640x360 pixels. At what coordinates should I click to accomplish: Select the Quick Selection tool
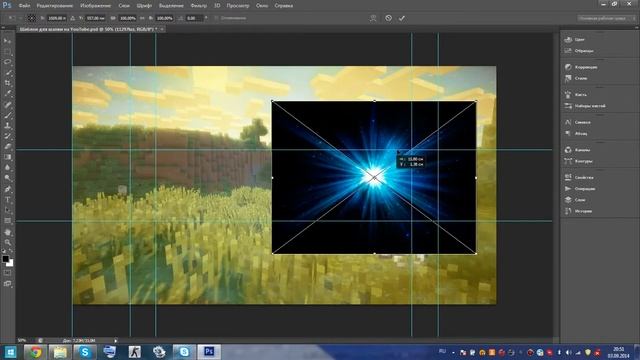point(8,73)
